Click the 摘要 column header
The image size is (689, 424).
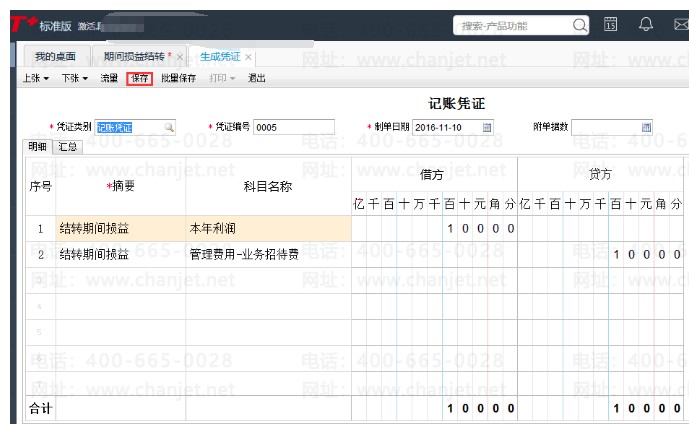[121, 186]
